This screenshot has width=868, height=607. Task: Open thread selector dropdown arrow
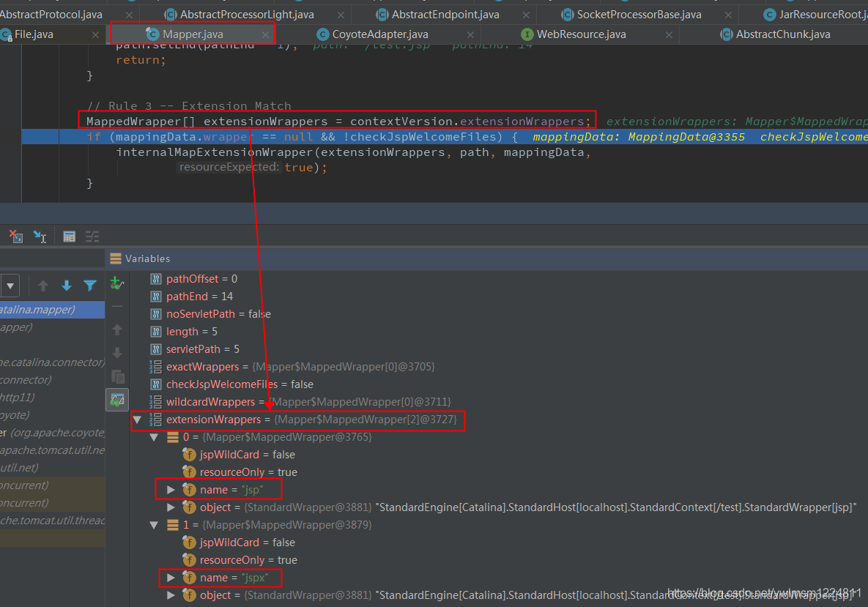coord(10,286)
